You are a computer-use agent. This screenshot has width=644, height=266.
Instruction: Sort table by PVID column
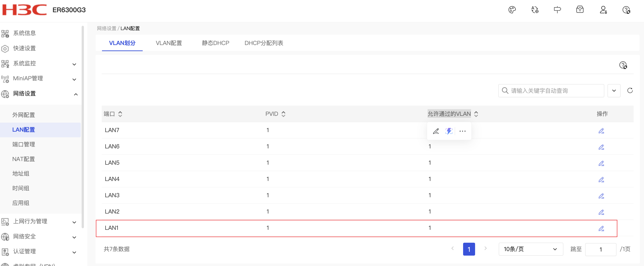[283, 114]
